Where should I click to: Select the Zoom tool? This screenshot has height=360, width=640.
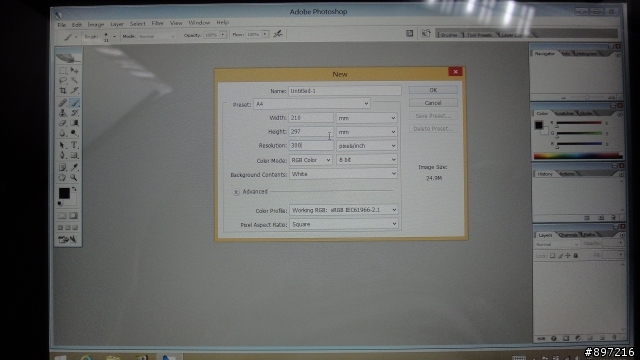tap(74, 178)
